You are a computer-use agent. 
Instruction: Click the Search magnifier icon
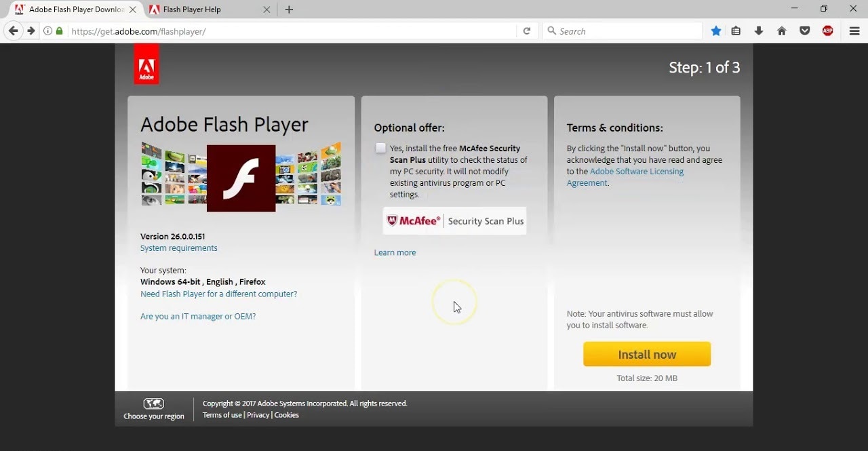tap(551, 31)
